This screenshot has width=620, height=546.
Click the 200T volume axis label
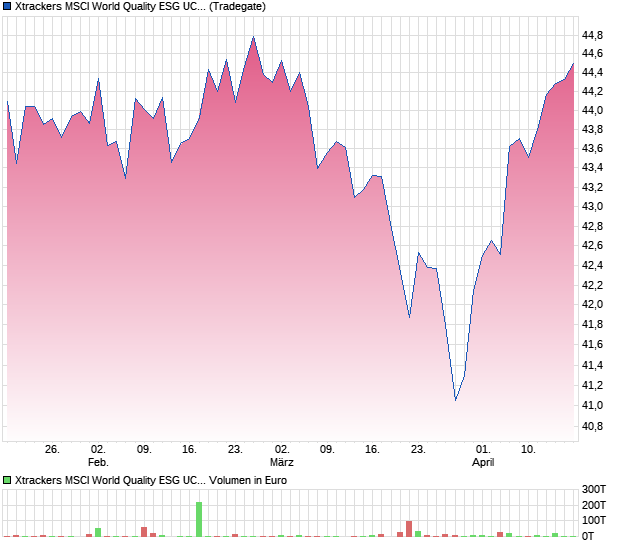(594, 505)
